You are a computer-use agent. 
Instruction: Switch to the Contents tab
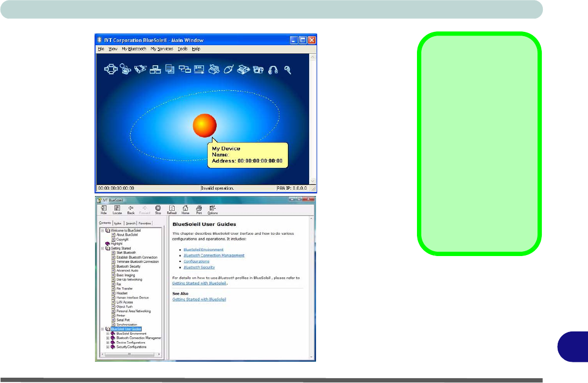pos(105,223)
